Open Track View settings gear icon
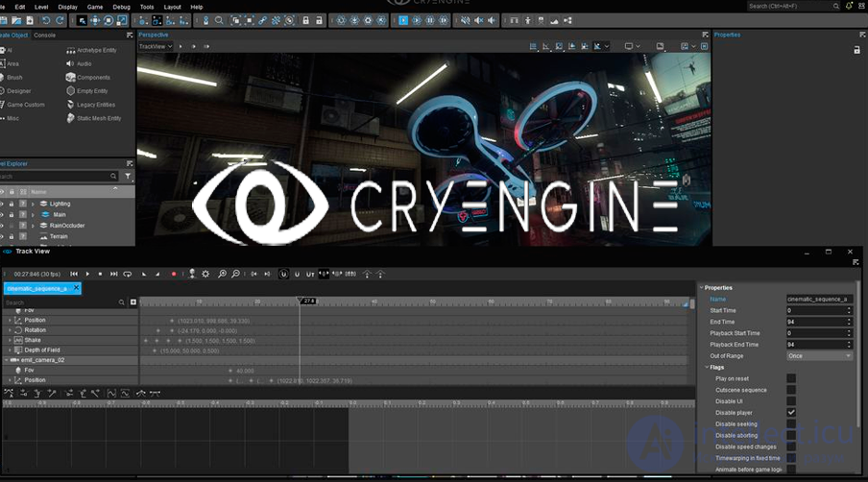Screen dimensions: 868x482 point(205,274)
